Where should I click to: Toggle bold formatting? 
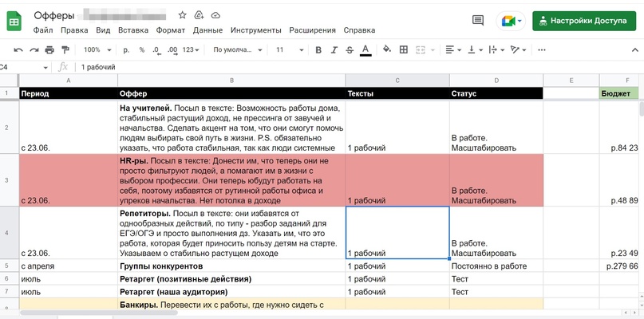point(318,49)
